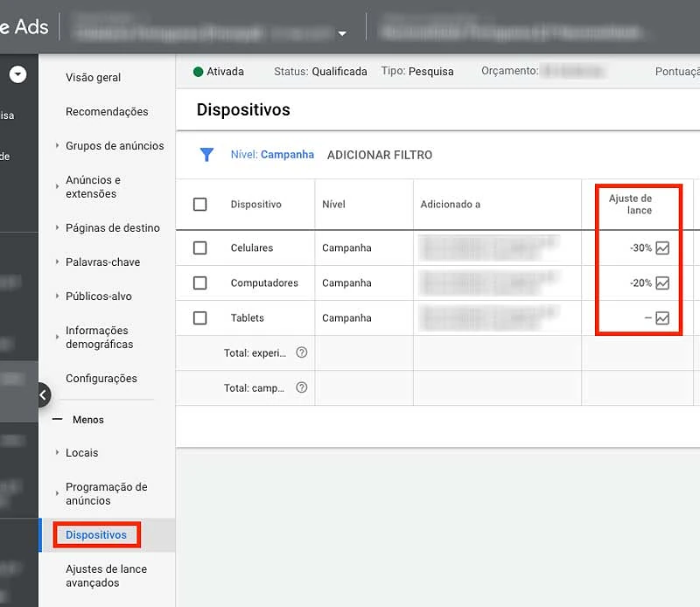Open bid simulator chart icon for Computadores
The image size is (700, 607).
click(662, 283)
